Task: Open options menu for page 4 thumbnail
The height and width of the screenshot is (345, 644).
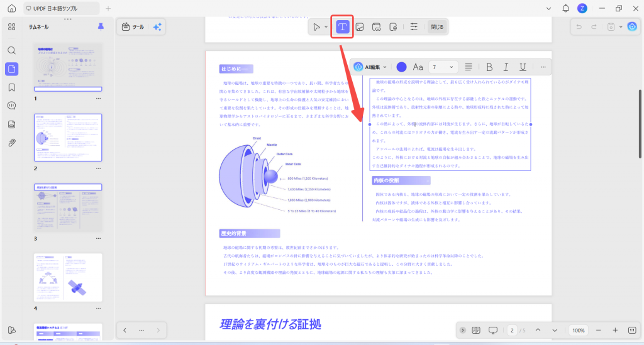Action: point(98,308)
